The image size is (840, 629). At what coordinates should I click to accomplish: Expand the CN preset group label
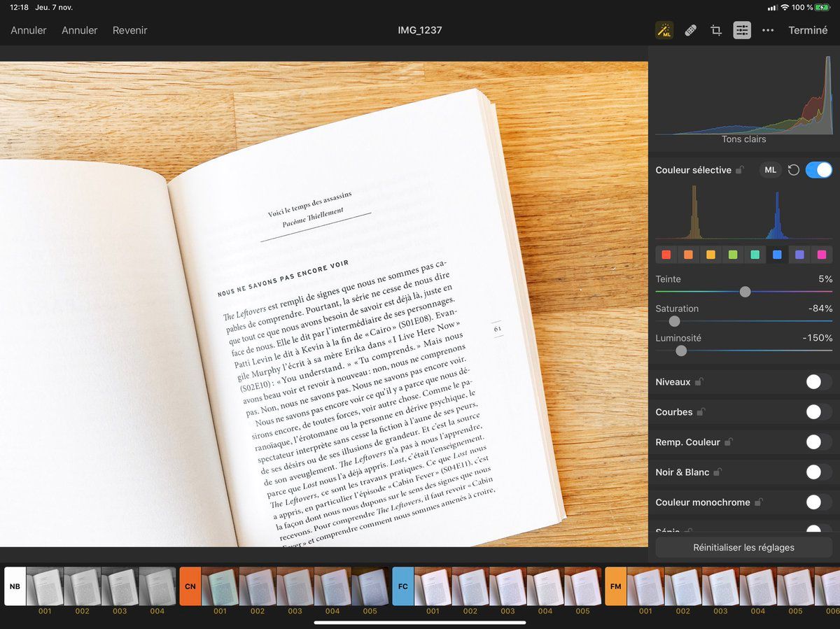click(x=190, y=586)
